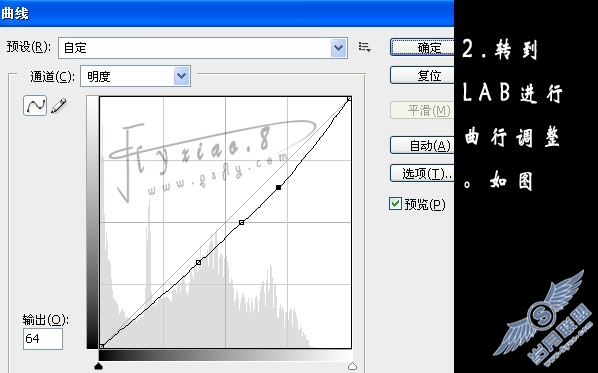Open the 预设 preset dropdown arrow
Viewport: 598px width, 373px height.
point(339,48)
